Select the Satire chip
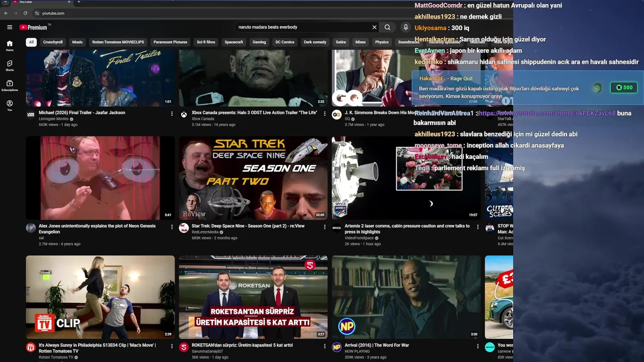Screen dimensions: 644x362 (x=341, y=42)
